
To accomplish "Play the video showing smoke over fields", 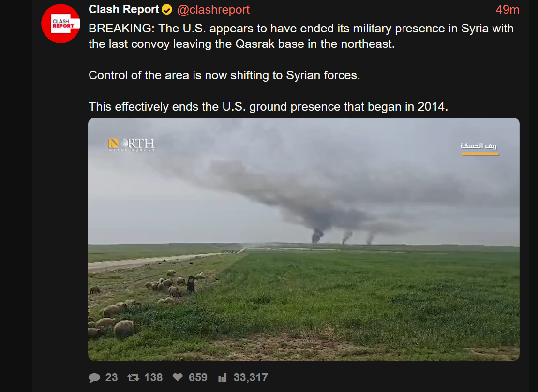I will pos(304,239).
